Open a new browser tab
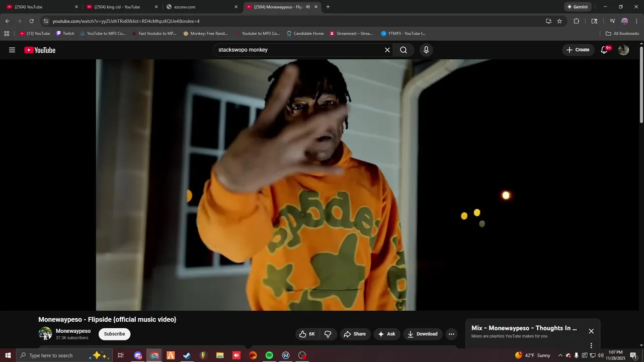 328,7
